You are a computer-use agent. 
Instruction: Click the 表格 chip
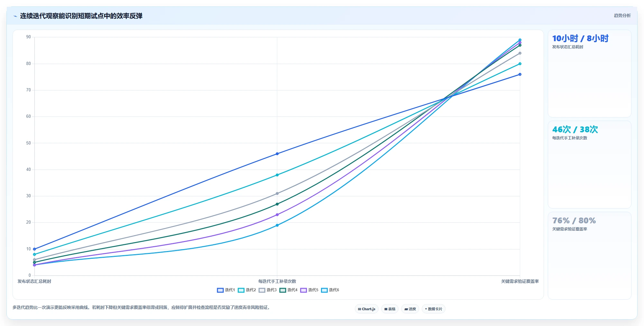(390, 309)
